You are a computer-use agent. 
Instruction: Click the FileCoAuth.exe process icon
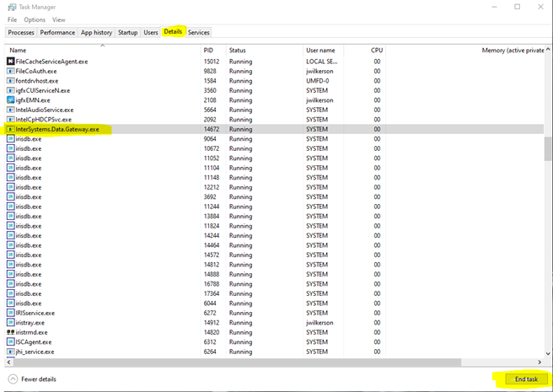[x=10, y=72]
